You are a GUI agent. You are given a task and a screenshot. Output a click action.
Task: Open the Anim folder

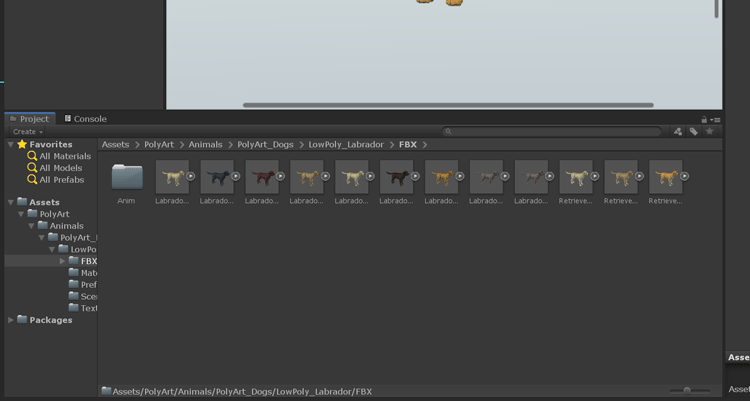coord(127,177)
